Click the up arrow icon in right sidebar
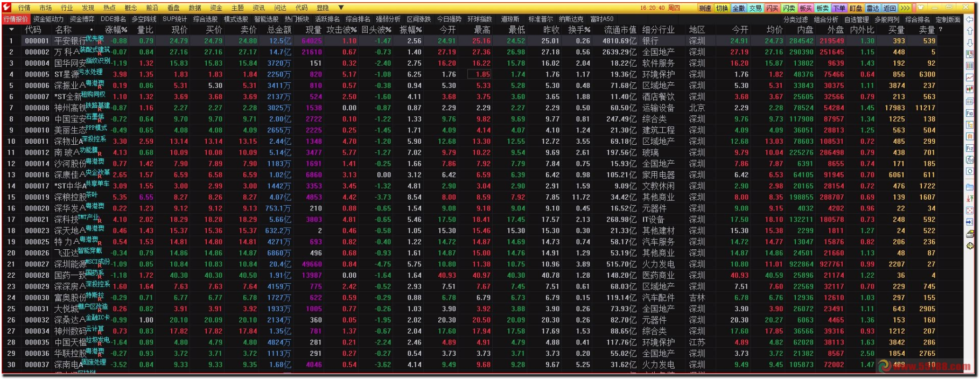This screenshot has width=980, height=379. point(970,31)
